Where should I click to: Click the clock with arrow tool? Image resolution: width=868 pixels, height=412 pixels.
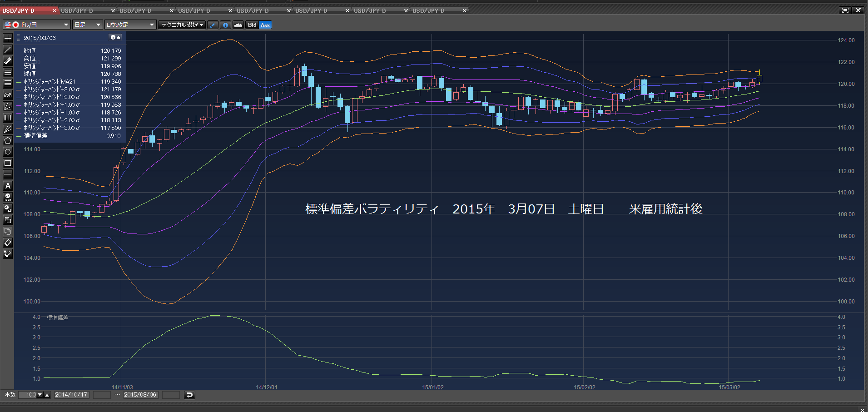pos(8,208)
